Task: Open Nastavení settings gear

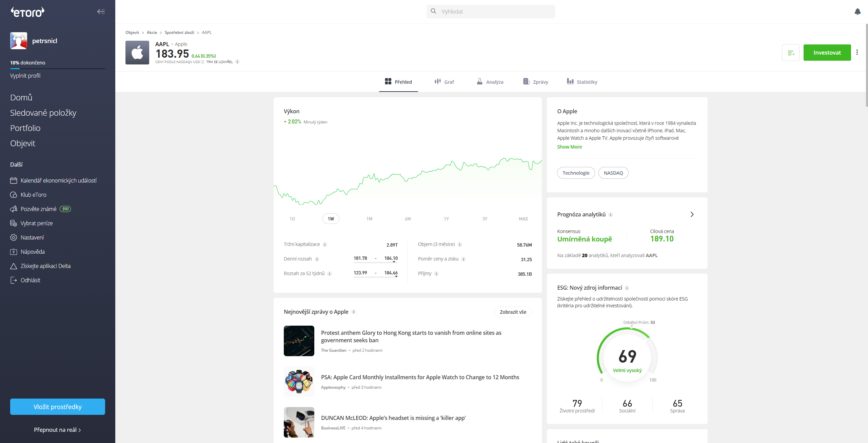Action: (x=14, y=237)
